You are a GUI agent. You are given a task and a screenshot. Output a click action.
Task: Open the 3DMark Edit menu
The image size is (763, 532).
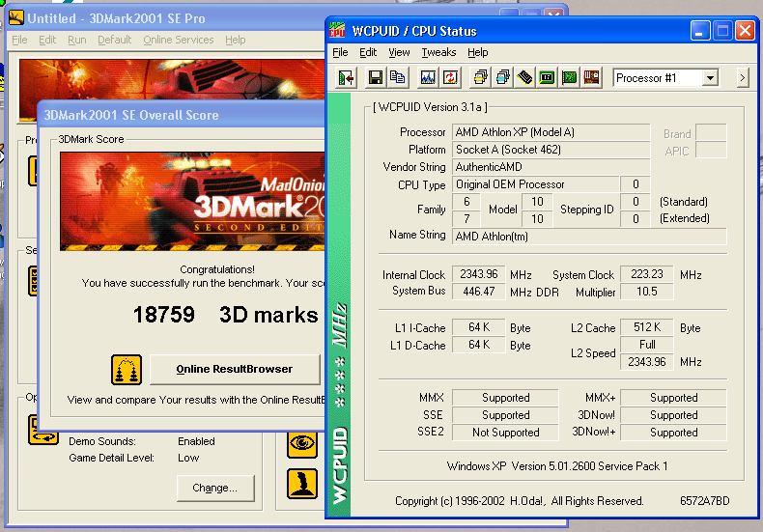47,40
